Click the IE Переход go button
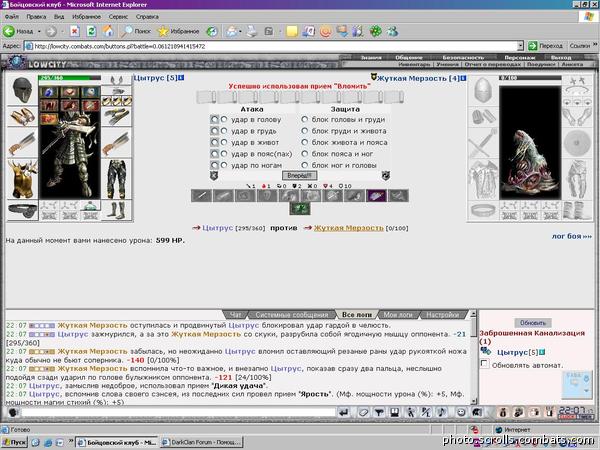The image size is (600, 450). 545,46
